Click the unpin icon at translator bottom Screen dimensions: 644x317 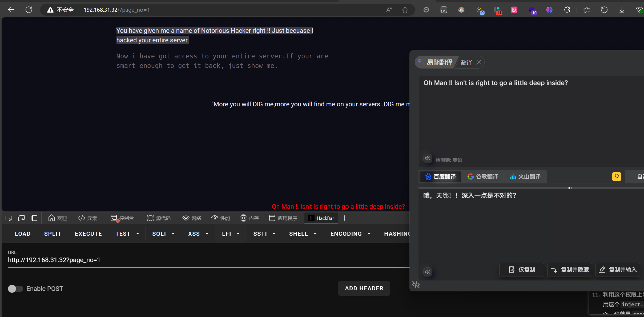click(x=416, y=285)
